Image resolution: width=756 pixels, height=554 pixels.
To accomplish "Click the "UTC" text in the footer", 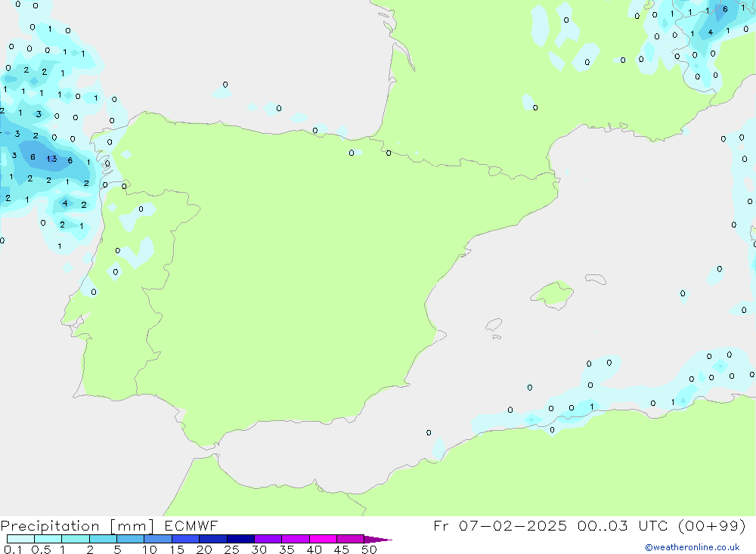I will (x=653, y=525).
